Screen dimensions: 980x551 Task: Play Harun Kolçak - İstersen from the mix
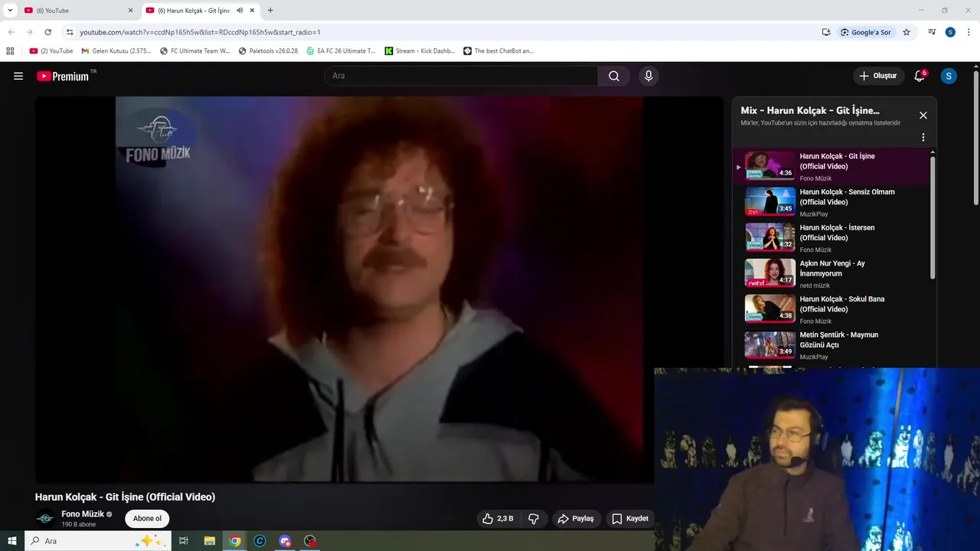click(833, 238)
